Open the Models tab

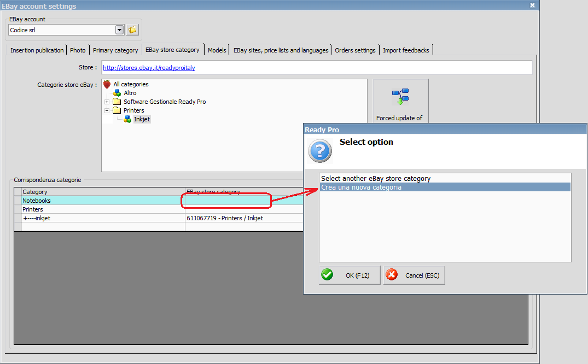[217, 50]
